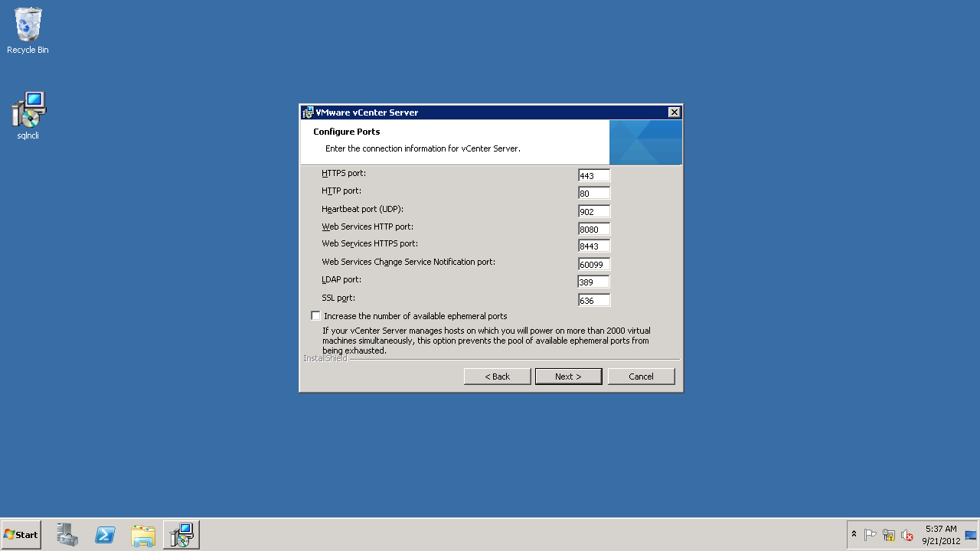Open the Start menu
The image size is (980, 551).
click(x=21, y=535)
